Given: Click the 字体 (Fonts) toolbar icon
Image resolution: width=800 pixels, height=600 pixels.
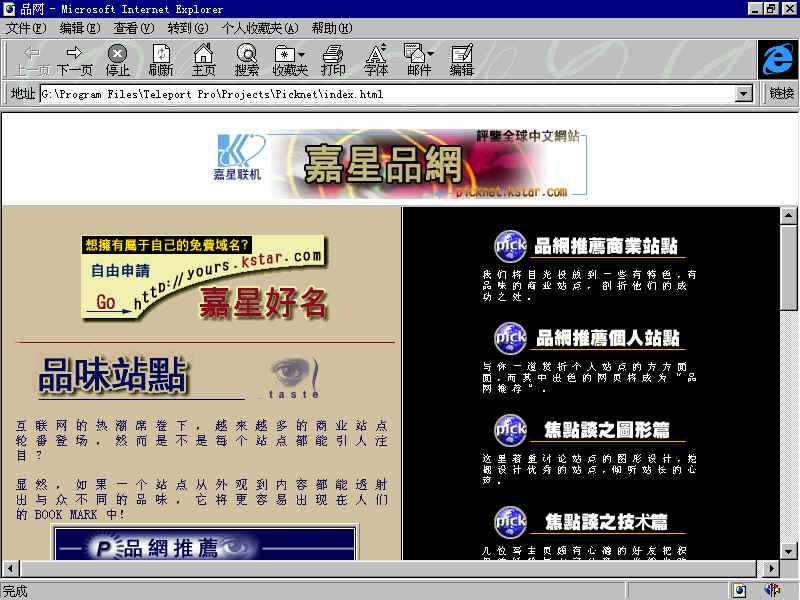Looking at the screenshot, I should point(374,57).
